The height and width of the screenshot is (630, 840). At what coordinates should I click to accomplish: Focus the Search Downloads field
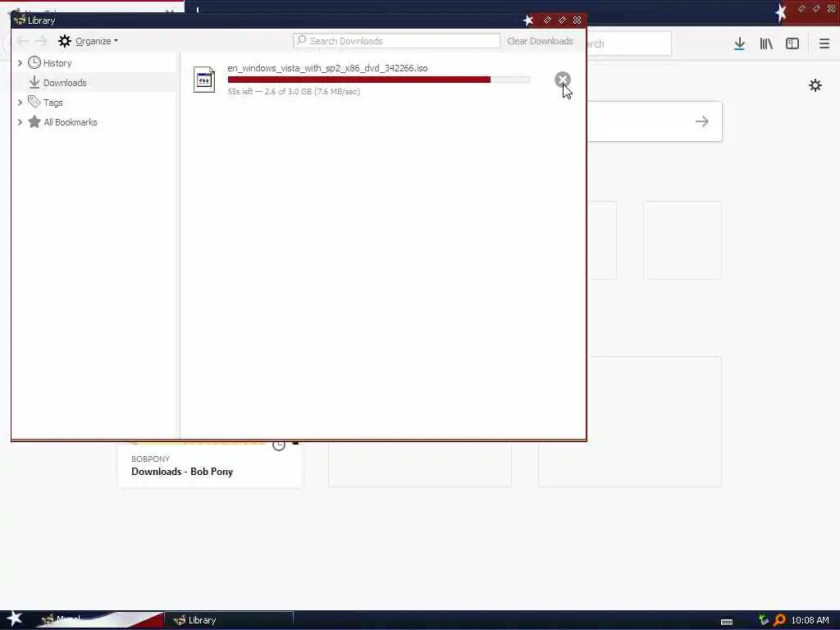click(x=396, y=41)
